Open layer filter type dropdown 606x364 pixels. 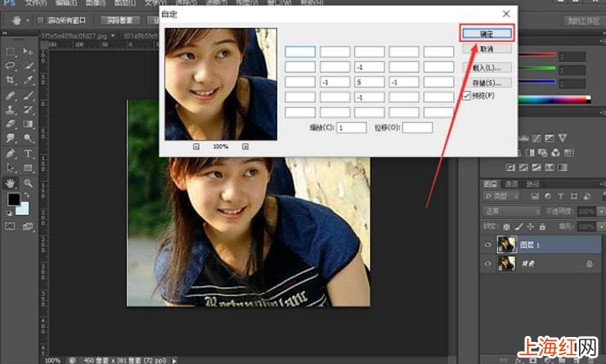[x=501, y=196]
